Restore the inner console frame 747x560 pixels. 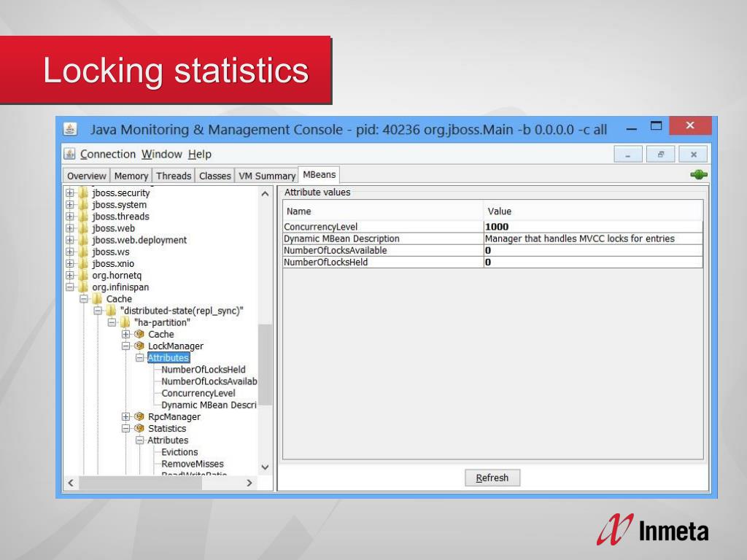coord(661,155)
